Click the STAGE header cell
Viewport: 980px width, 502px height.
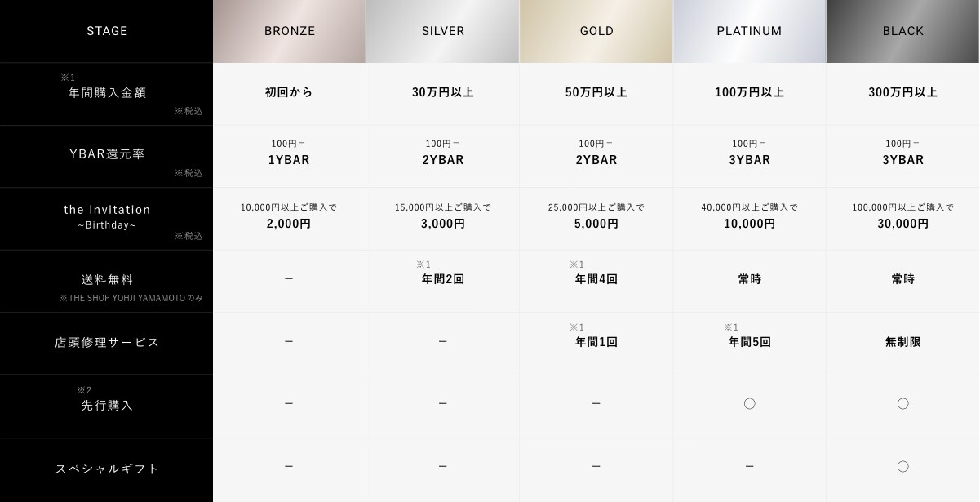point(107,31)
